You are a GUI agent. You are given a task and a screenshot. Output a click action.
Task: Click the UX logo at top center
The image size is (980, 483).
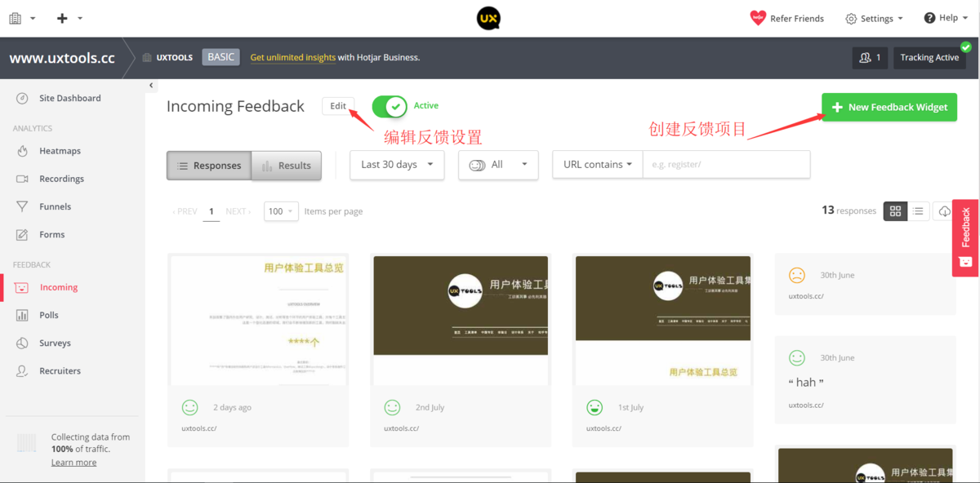point(488,18)
